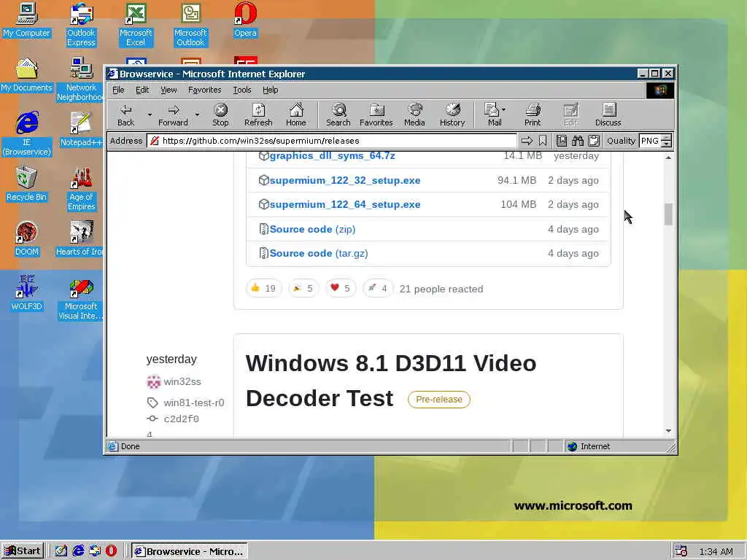Select the My Computer desktop icon

(26, 20)
